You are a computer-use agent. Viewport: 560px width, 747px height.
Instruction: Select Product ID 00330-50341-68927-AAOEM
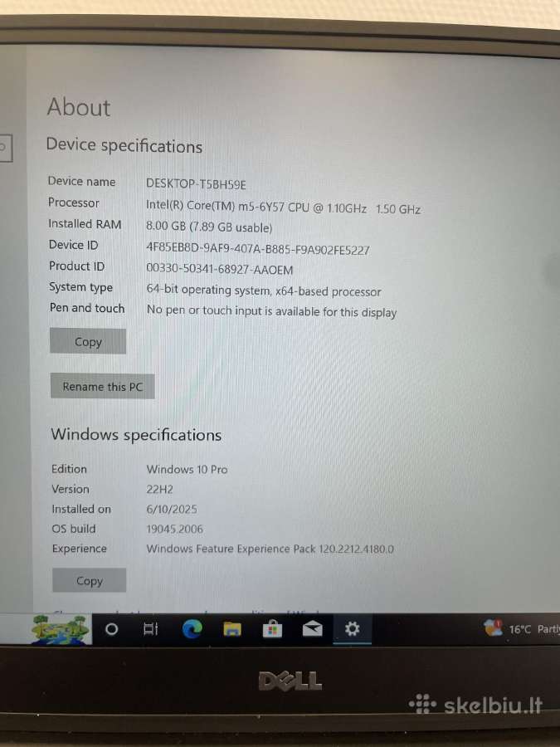(220, 270)
